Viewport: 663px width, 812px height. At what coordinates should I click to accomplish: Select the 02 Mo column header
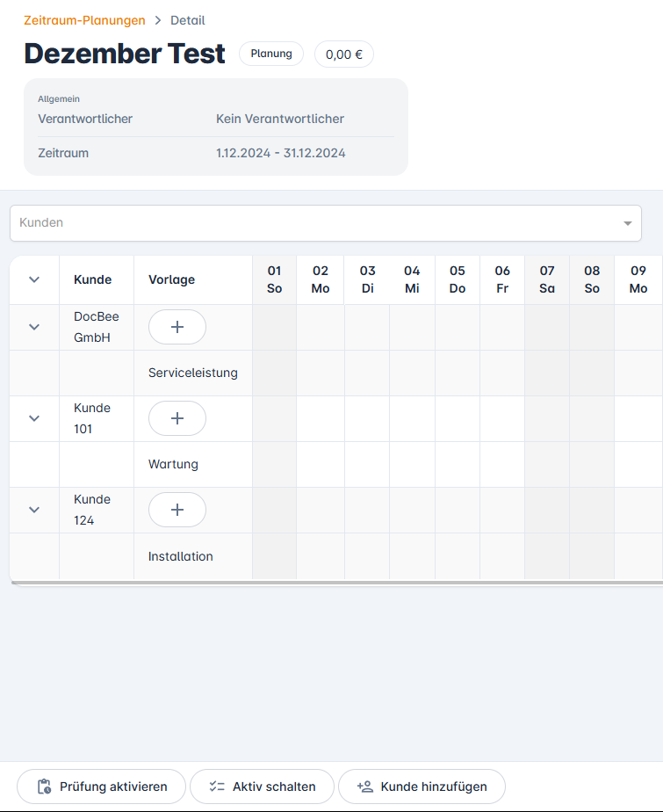[x=321, y=279]
